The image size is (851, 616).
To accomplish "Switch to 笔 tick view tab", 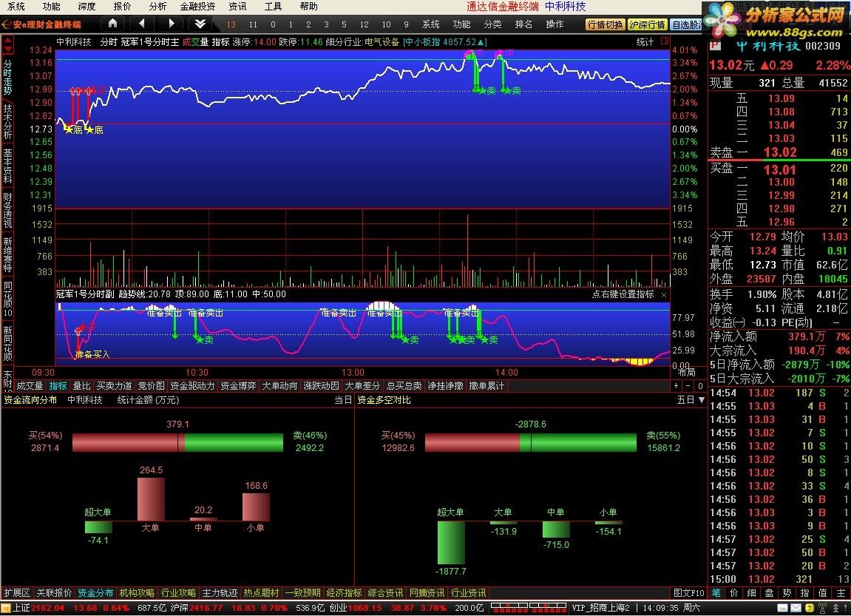I will 716,593.
